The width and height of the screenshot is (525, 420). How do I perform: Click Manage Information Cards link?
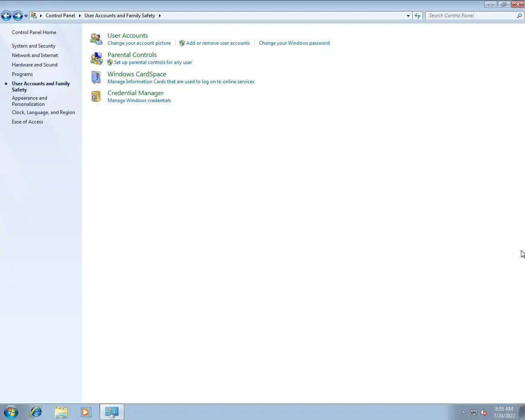click(x=181, y=82)
